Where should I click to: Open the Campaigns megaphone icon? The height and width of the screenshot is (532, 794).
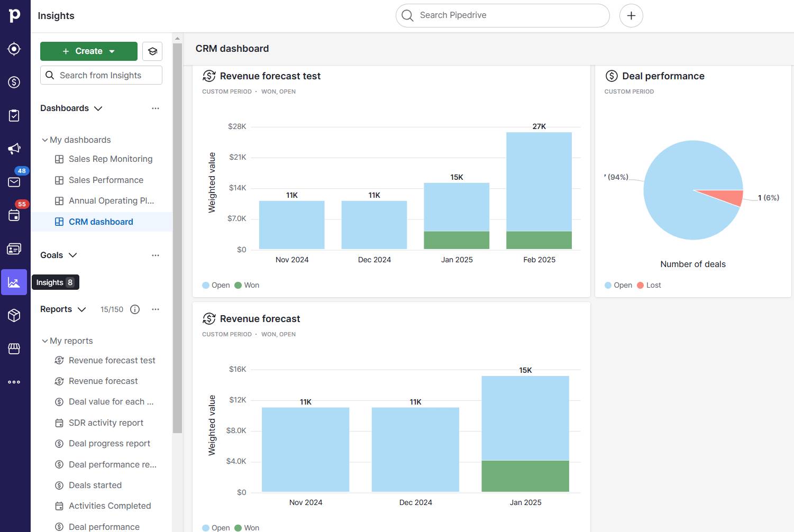14,149
